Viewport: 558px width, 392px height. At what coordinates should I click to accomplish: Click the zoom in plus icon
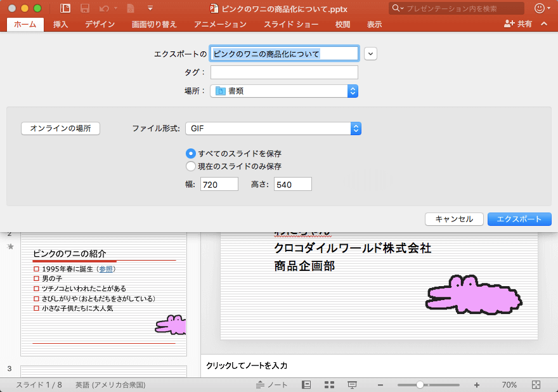pyautogui.click(x=476, y=385)
